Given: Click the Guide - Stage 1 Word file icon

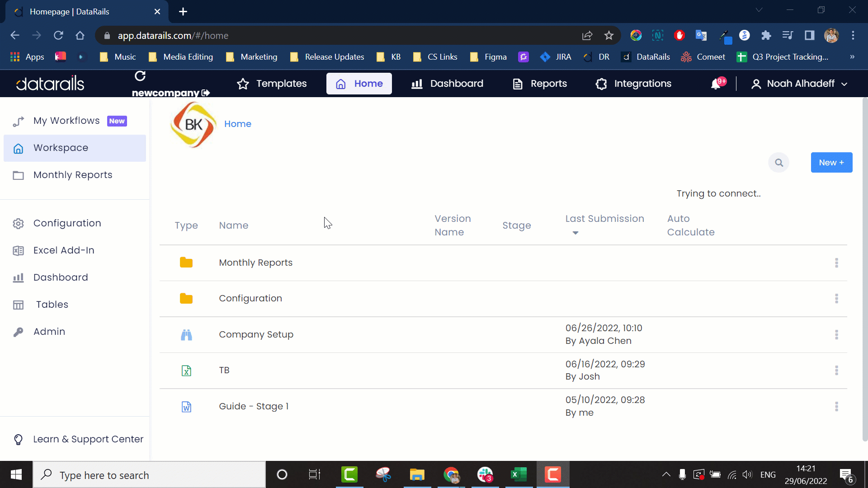Looking at the screenshot, I should (x=186, y=407).
